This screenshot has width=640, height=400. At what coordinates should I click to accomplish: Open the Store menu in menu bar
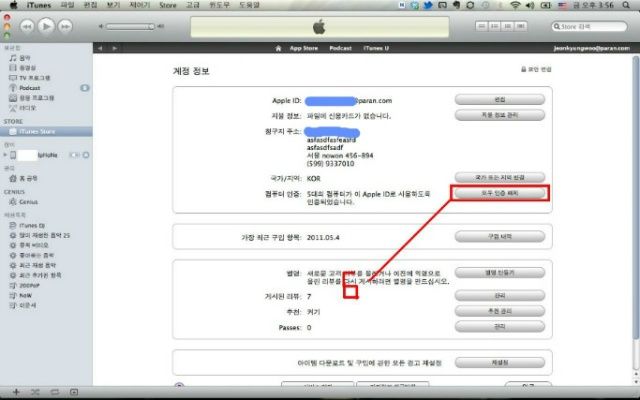tap(168, 5)
